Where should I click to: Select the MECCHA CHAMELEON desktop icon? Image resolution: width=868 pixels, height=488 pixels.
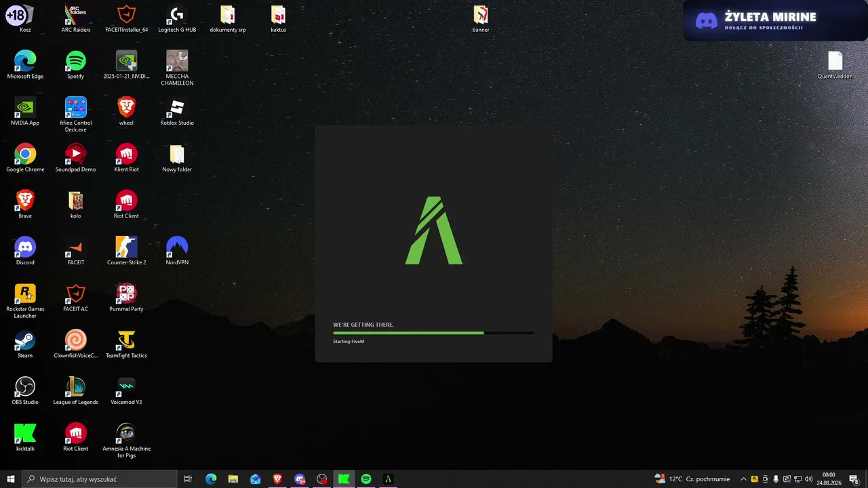(x=177, y=68)
